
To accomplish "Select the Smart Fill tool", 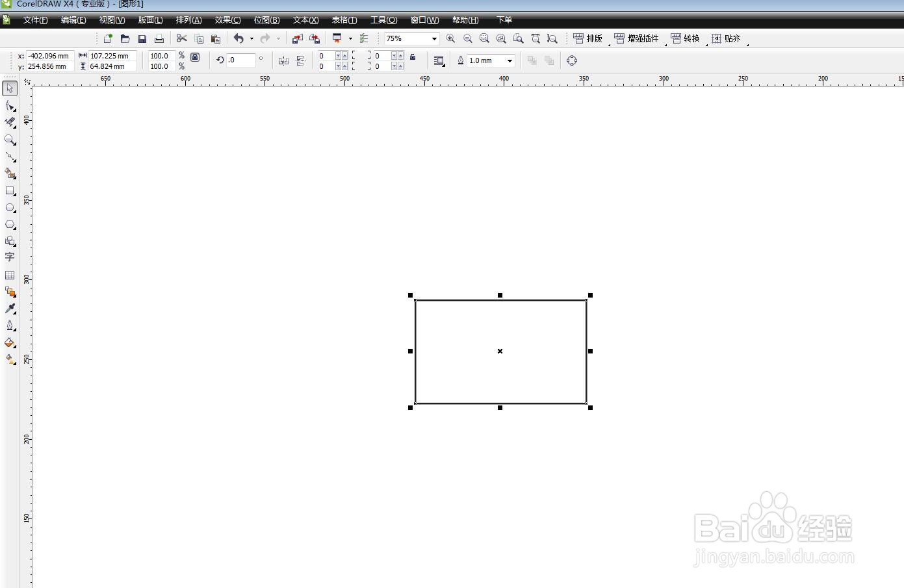I will (10, 173).
